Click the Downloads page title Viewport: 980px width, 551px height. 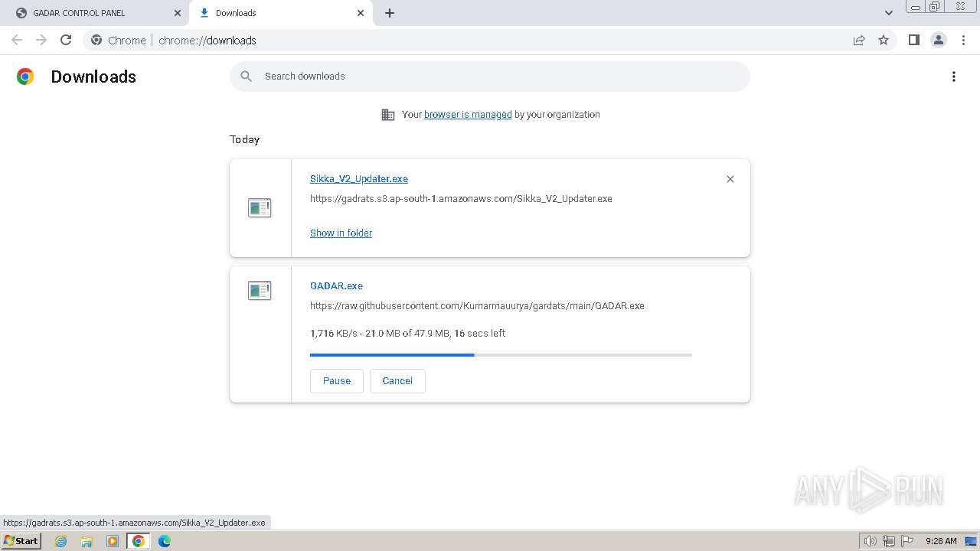[x=93, y=77]
